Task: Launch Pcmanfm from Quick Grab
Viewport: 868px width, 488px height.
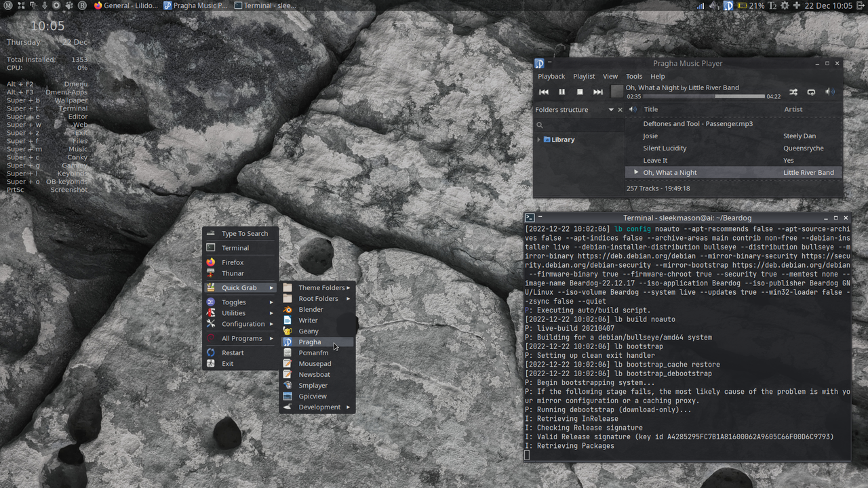Action: [317, 353]
